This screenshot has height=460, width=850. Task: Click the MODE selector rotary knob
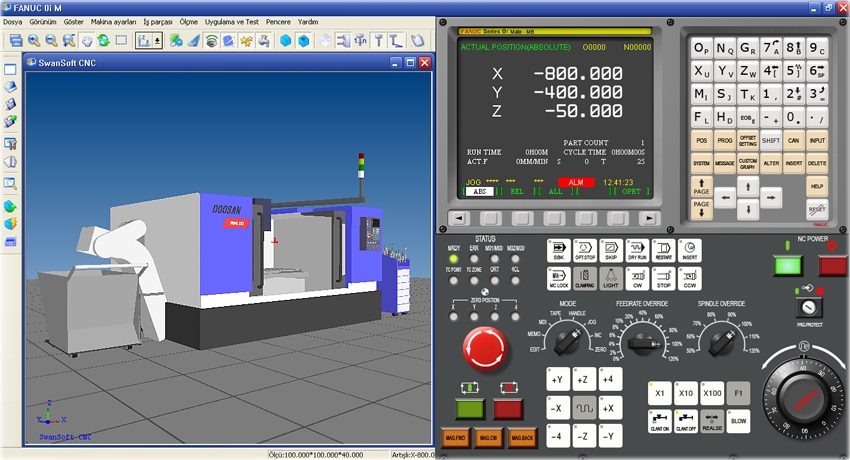(x=567, y=340)
